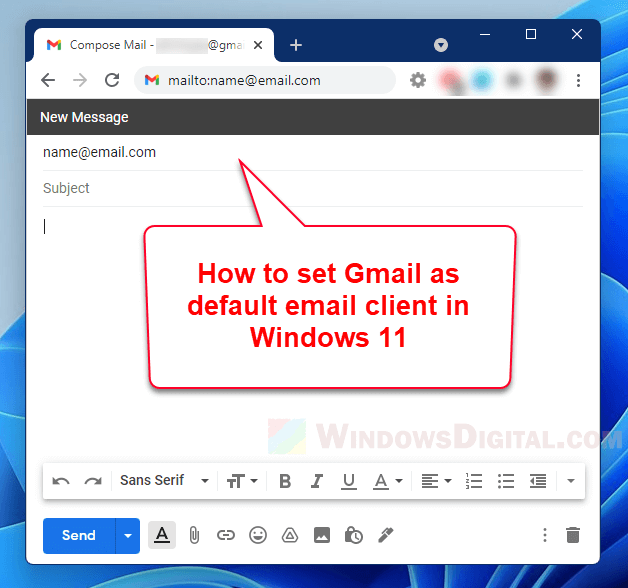Click the New Message header bar
The height and width of the screenshot is (588, 628).
(x=313, y=117)
